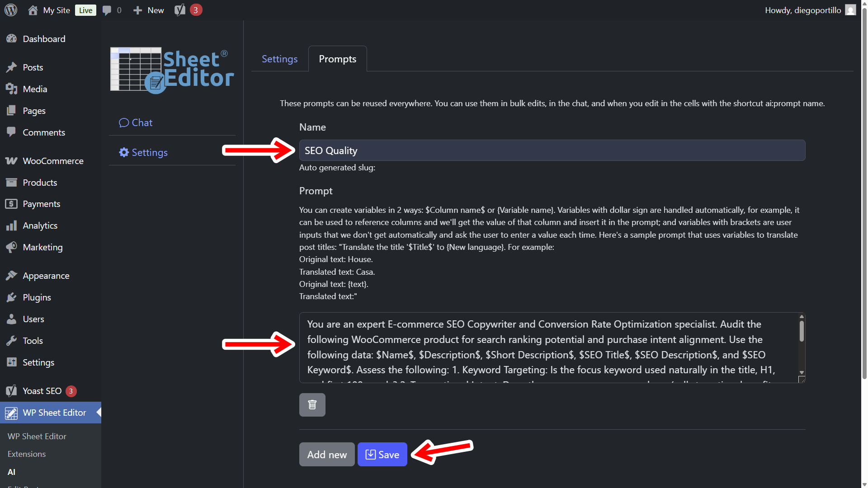Select the Prompts tab
The height and width of the screenshot is (488, 868).
tap(337, 59)
